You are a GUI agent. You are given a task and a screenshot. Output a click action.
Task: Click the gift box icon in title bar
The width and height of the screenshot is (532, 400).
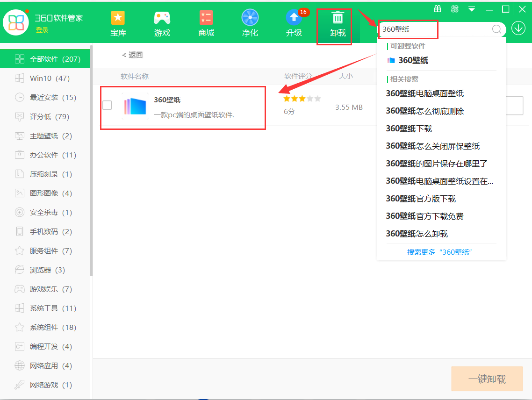pos(438,8)
